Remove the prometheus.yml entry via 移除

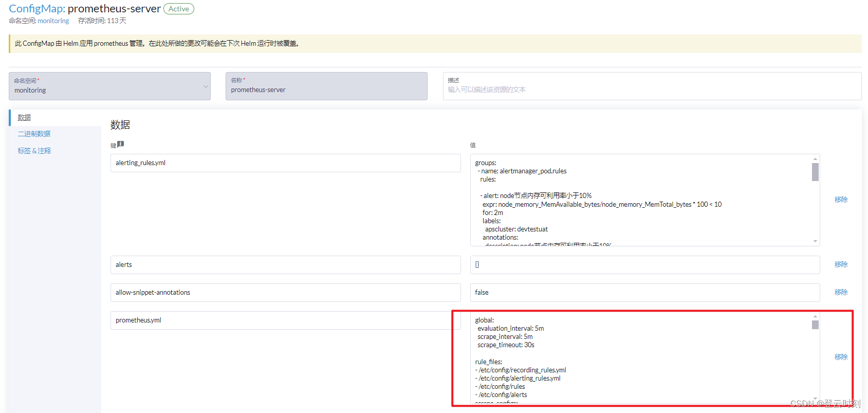pos(841,357)
